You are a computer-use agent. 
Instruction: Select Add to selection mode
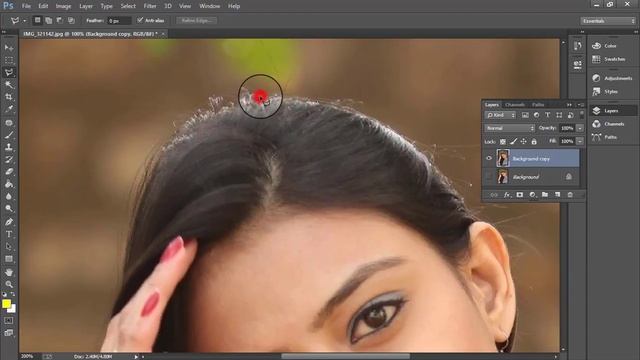click(x=49, y=20)
